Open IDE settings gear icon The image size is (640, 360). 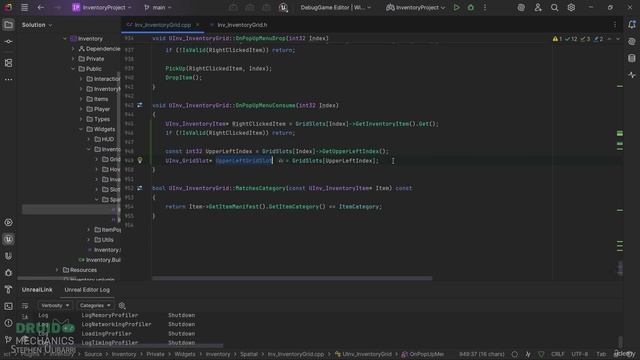click(571, 7)
